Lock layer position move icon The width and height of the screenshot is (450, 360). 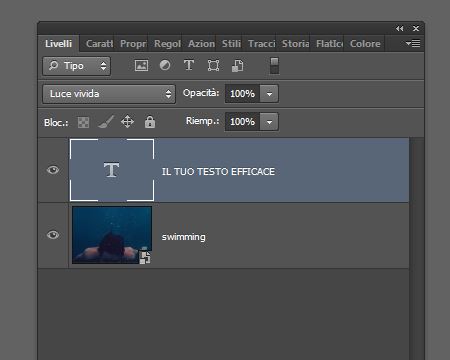[127, 122]
